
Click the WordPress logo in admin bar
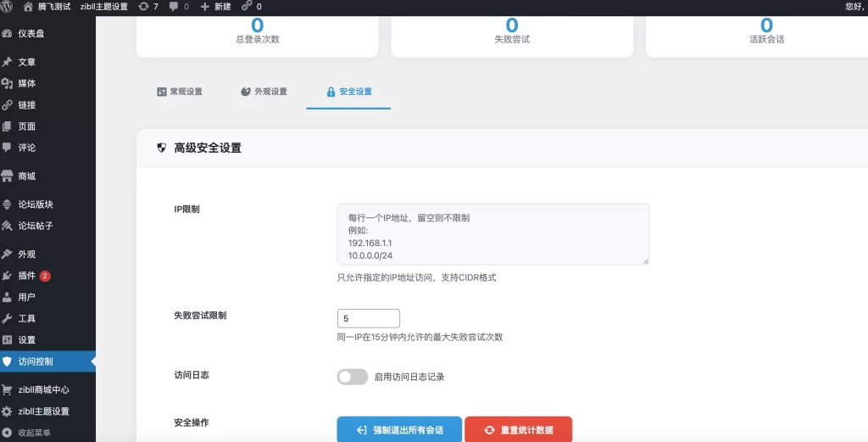(8, 6)
